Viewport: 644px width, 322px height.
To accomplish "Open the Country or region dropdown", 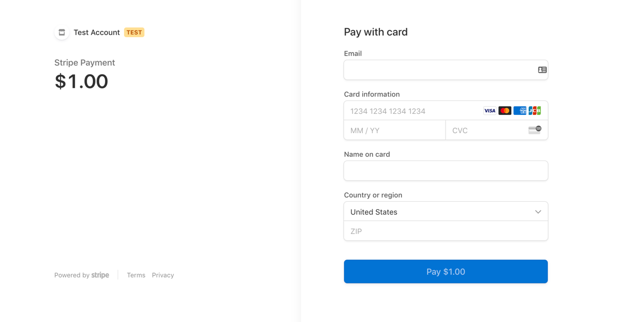I will click(440, 211).
